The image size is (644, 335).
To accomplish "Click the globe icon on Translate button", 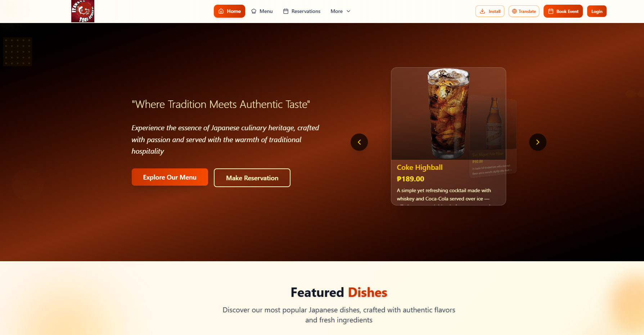I will coord(514,11).
